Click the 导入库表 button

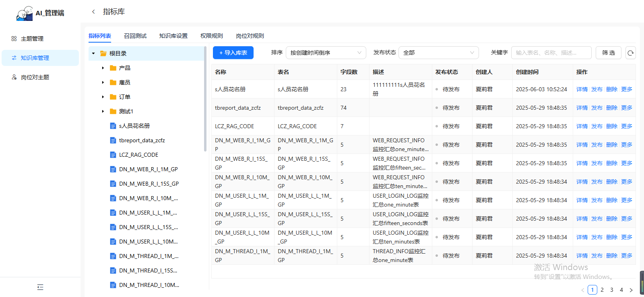pyautogui.click(x=233, y=53)
